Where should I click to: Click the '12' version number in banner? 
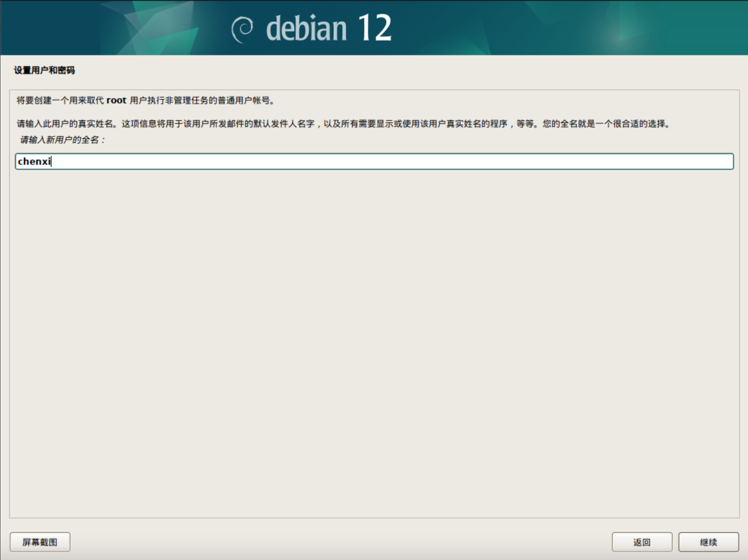coord(374,28)
